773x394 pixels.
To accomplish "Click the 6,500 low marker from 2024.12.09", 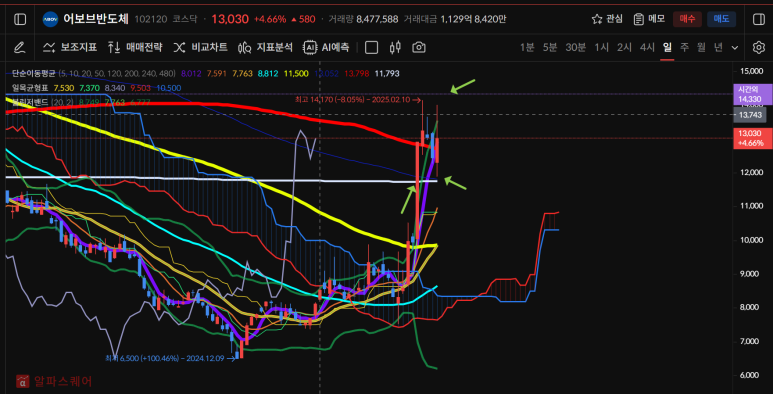I will (x=171, y=358).
